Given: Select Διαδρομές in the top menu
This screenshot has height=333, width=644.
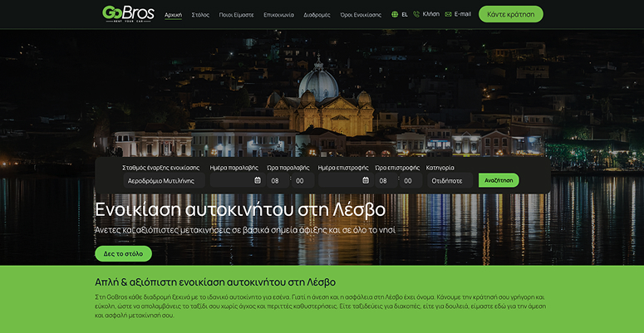Looking at the screenshot, I should pos(317,15).
